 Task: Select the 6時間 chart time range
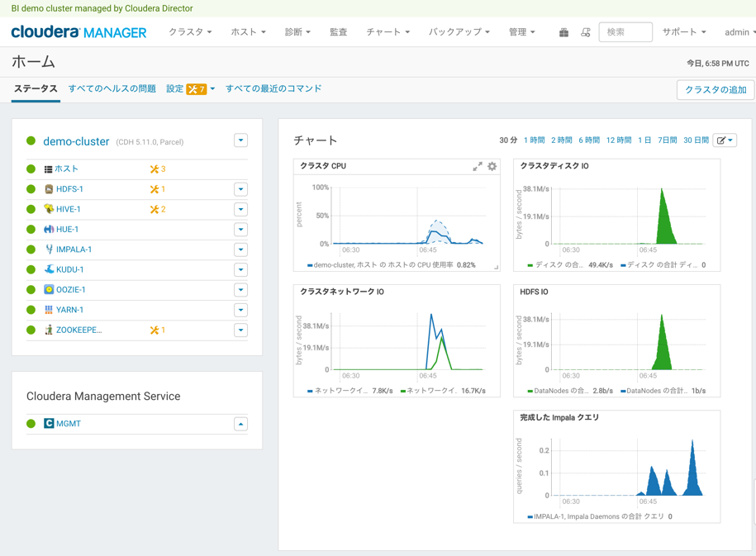click(x=589, y=140)
